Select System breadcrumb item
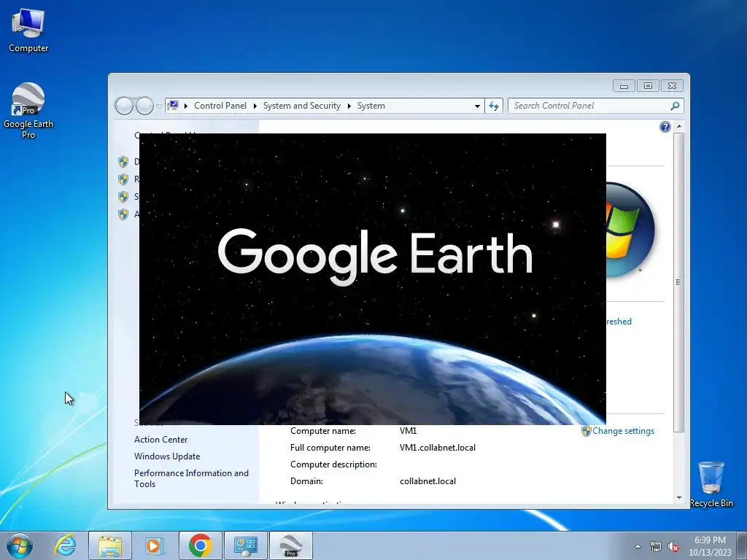747x560 pixels. click(371, 106)
